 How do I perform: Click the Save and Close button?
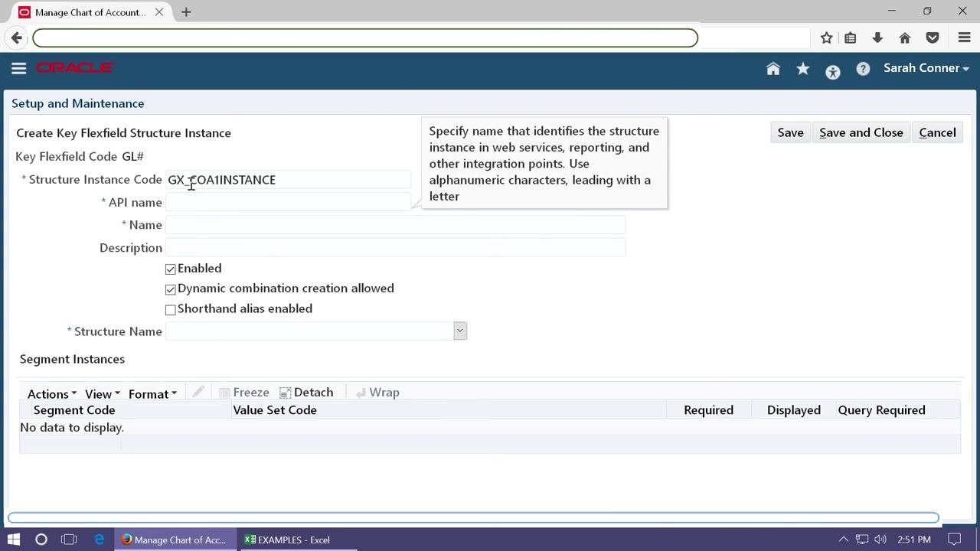861,132
